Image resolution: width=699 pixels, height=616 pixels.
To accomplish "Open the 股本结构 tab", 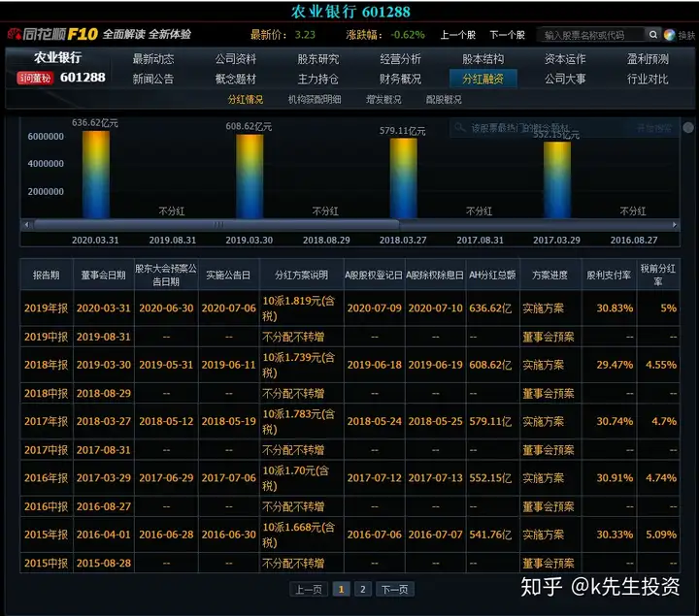I will click(483, 59).
